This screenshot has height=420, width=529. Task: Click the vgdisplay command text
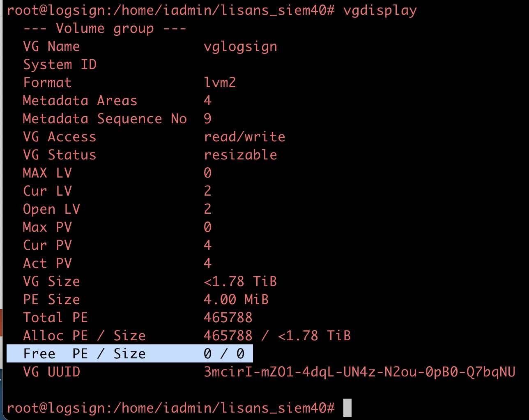pos(380,10)
